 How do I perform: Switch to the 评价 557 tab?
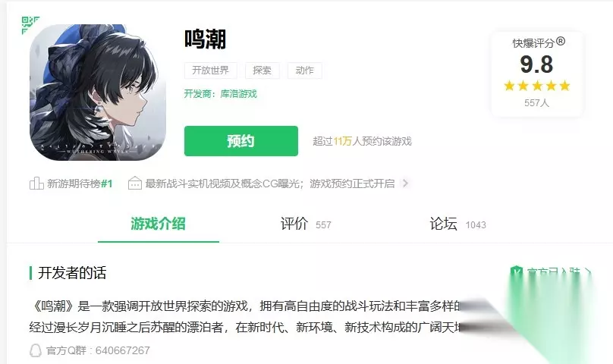point(306,224)
